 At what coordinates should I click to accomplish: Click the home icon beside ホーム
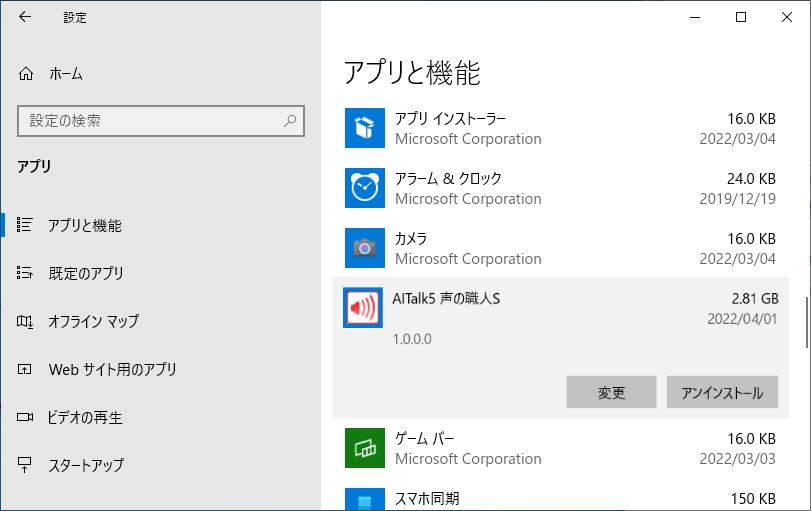click(26, 74)
